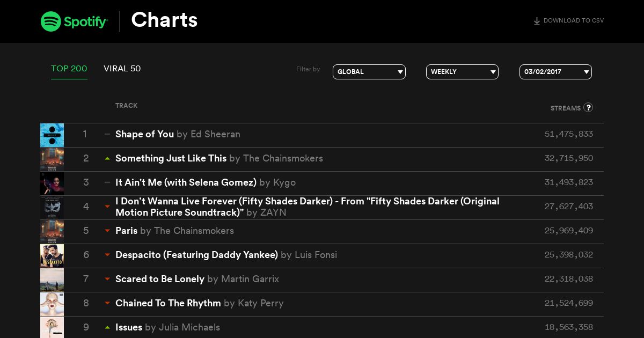Viewport: 644px width, 338px height.
Task: Click the Spotify logo icon
Action: tap(51, 21)
